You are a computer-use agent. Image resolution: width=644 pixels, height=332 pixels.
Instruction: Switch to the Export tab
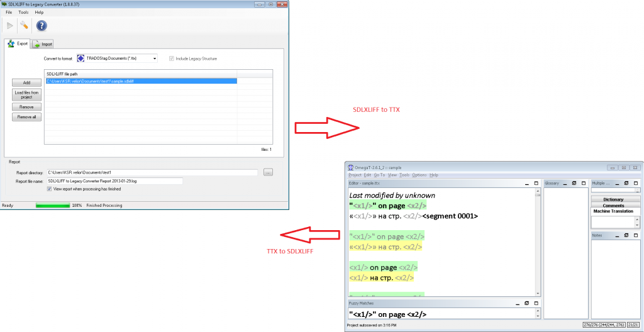(x=18, y=43)
